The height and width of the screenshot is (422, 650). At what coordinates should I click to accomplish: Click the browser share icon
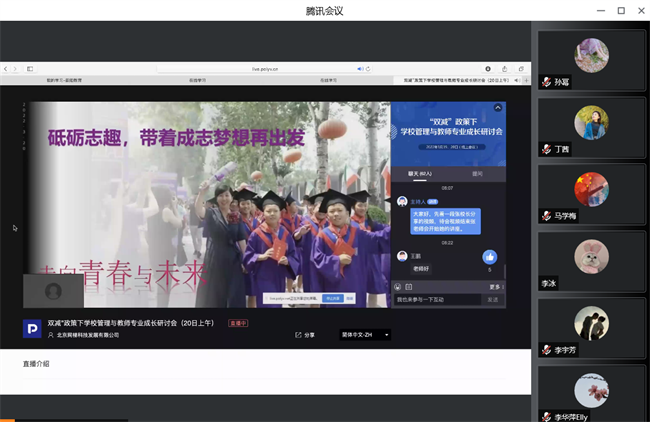(504, 69)
